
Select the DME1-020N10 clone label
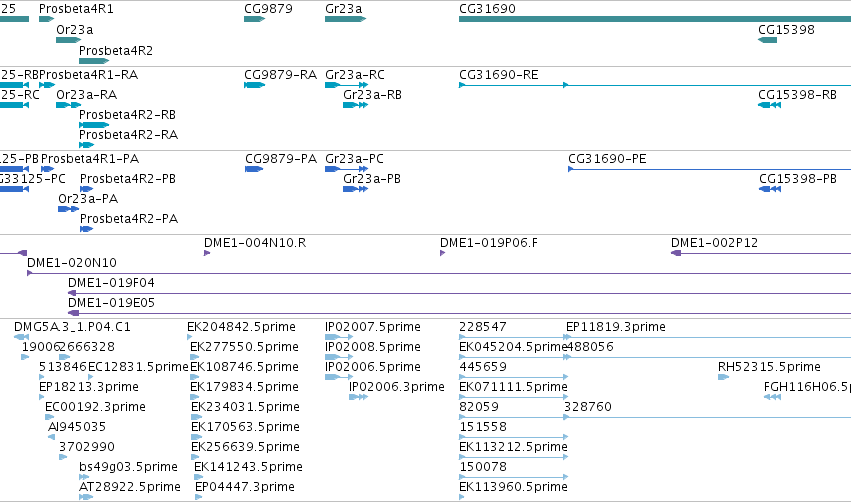[x=72, y=263]
